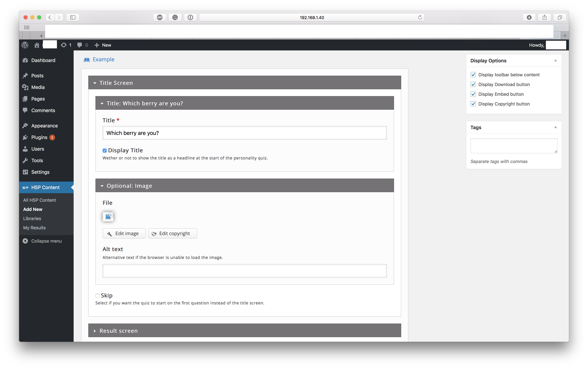Click the updates refresh icon
The height and width of the screenshot is (369, 588).
[64, 45]
